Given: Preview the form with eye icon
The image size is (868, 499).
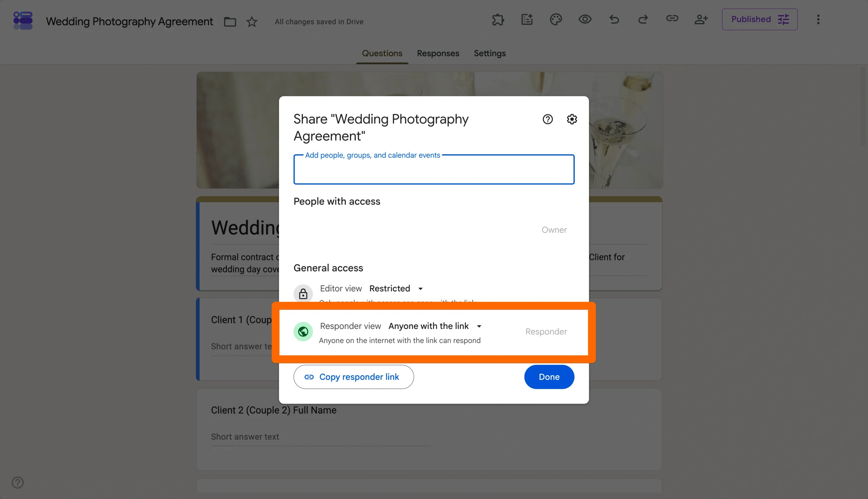Looking at the screenshot, I should pyautogui.click(x=585, y=20).
